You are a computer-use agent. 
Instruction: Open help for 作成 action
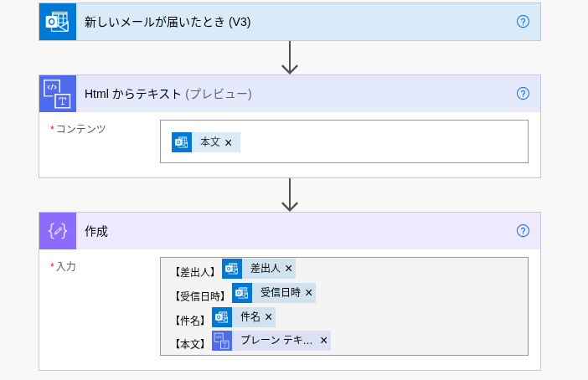pyautogui.click(x=523, y=231)
